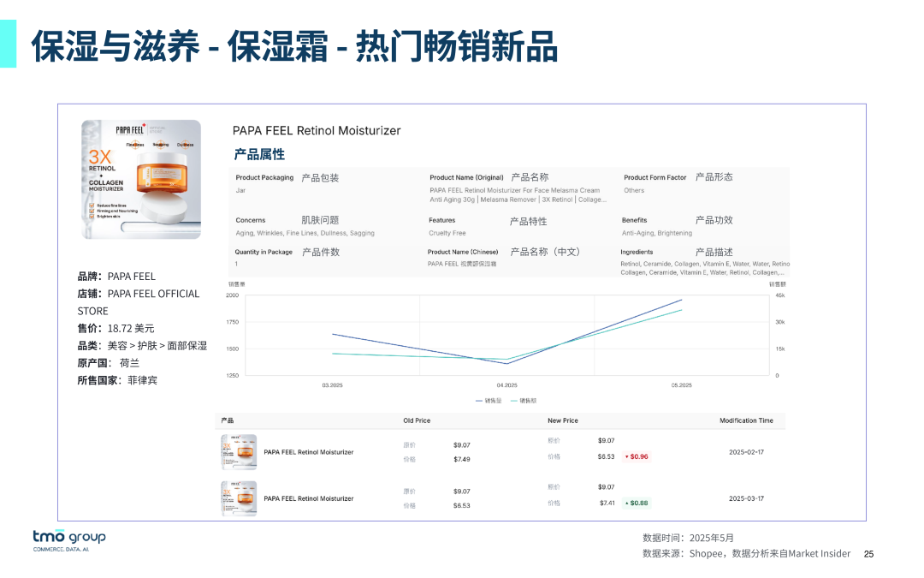The height and width of the screenshot is (578, 924).
Task: Select the Quantity in Package label
Action: click(x=264, y=253)
